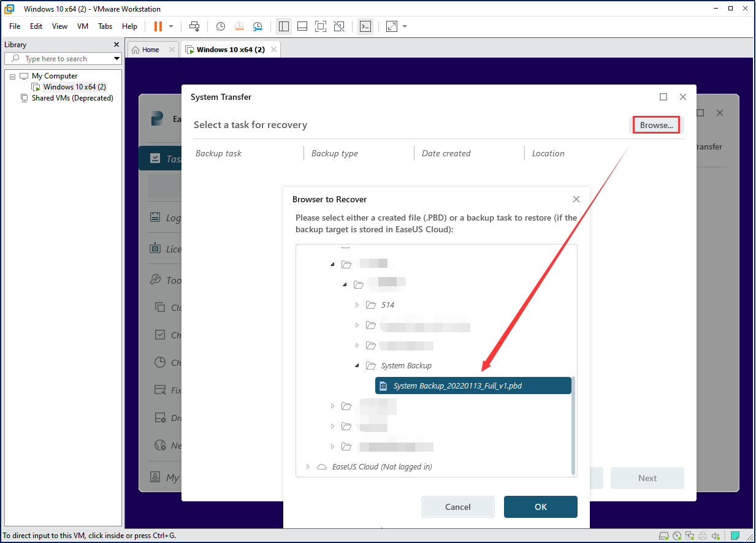
Task: Click the Logs clipboard icon in EaseUS sidebar
Action: 156,218
